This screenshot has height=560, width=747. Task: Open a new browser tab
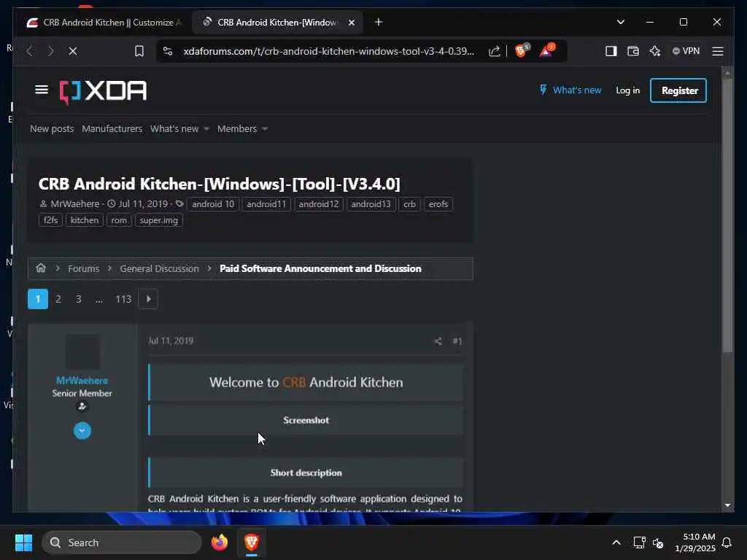coord(379,22)
